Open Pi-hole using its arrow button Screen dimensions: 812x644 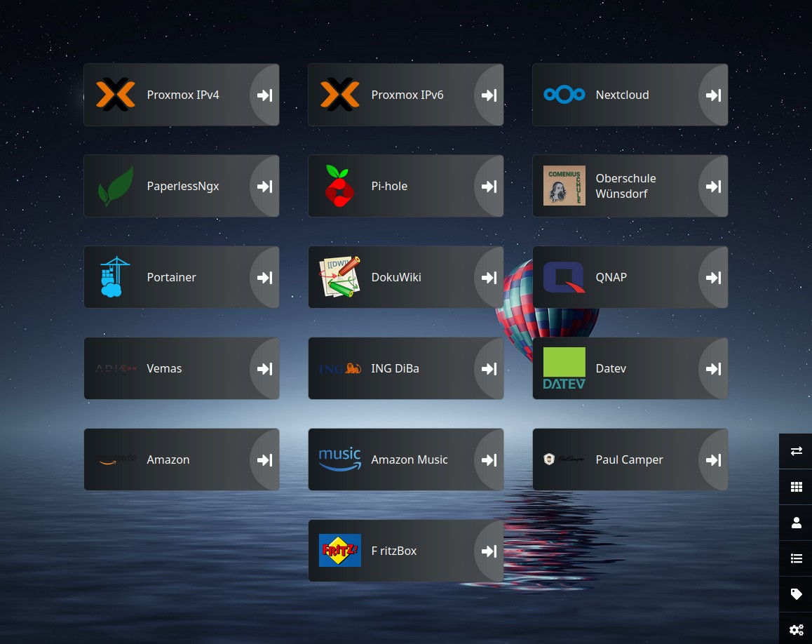489,187
